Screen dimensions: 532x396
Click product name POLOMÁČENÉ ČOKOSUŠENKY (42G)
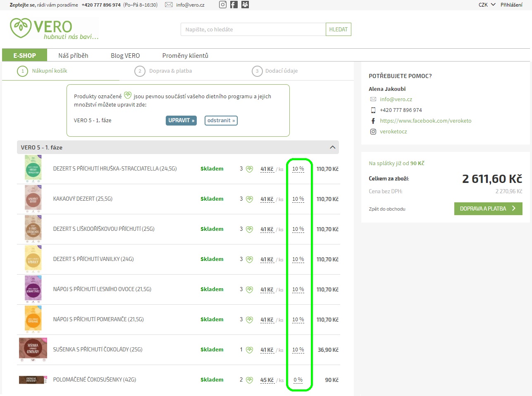point(95,380)
